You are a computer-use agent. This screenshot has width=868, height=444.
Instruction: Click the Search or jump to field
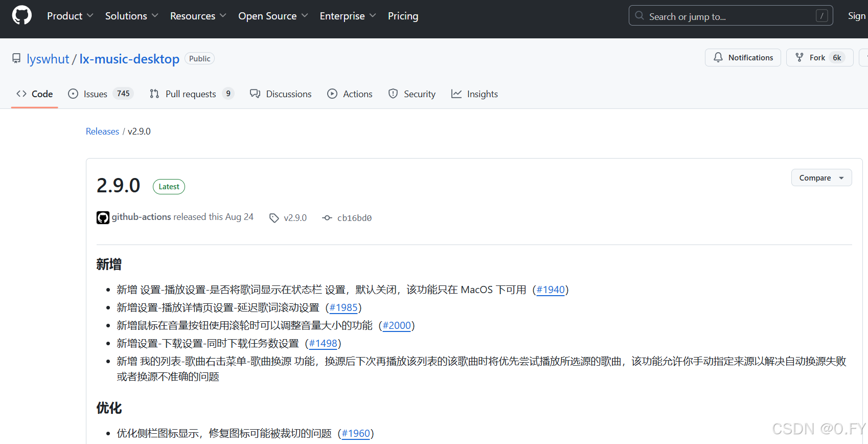(x=730, y=16)
